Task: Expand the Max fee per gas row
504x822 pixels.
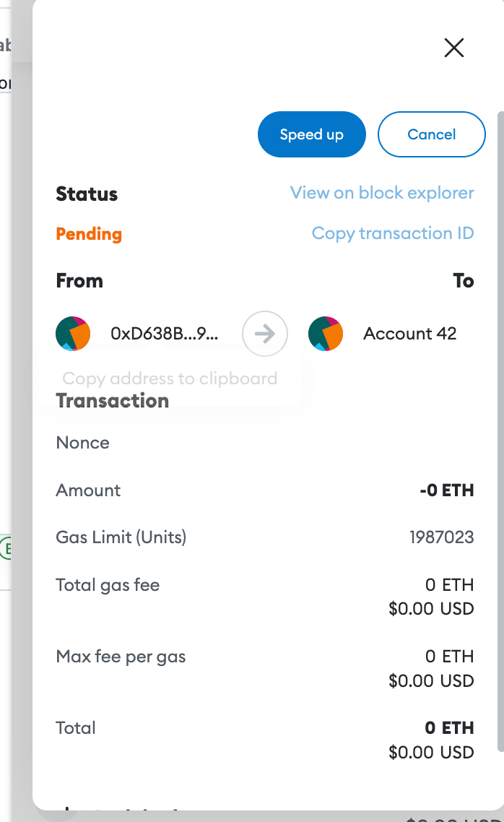Action: point(120,657)
